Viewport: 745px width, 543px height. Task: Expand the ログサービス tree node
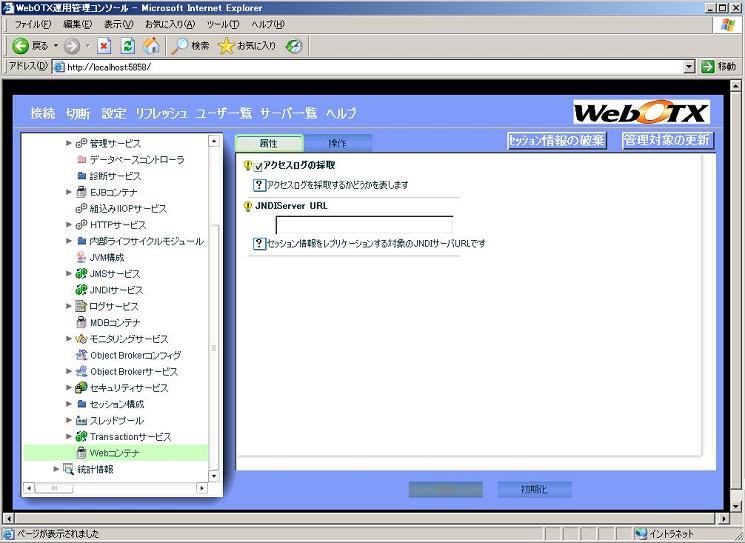[x=69, y=306]
